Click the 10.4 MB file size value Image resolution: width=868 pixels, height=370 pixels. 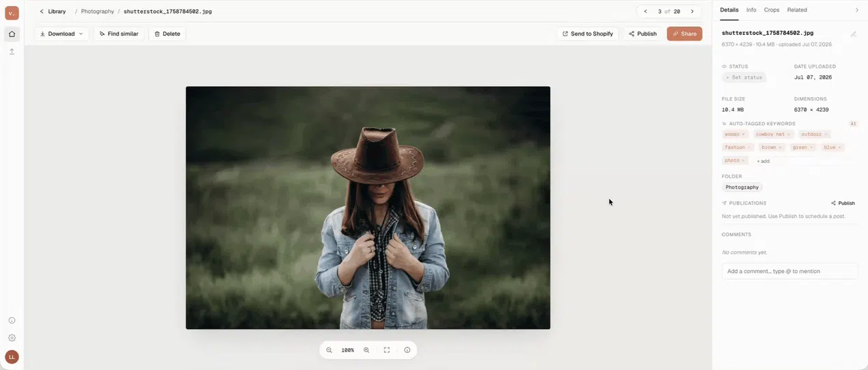tap(733, 109)
